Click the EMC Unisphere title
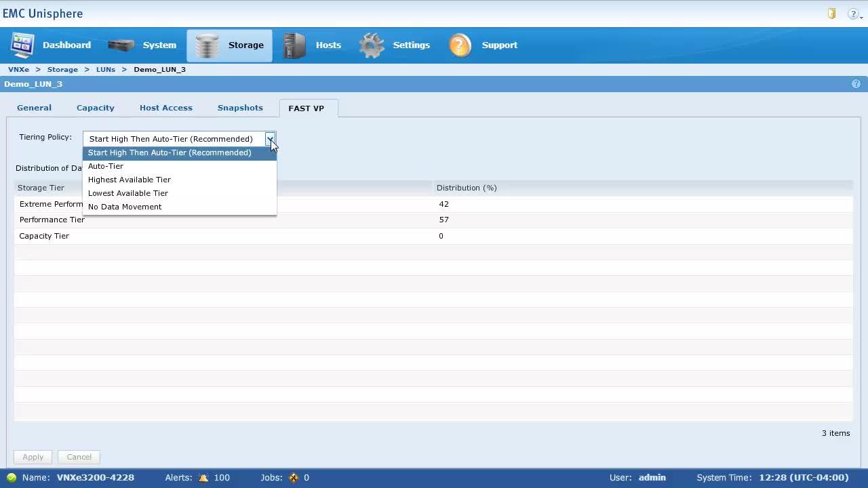Image resolution: width=868 pixels, height=488 pixels. click(43, 14)
